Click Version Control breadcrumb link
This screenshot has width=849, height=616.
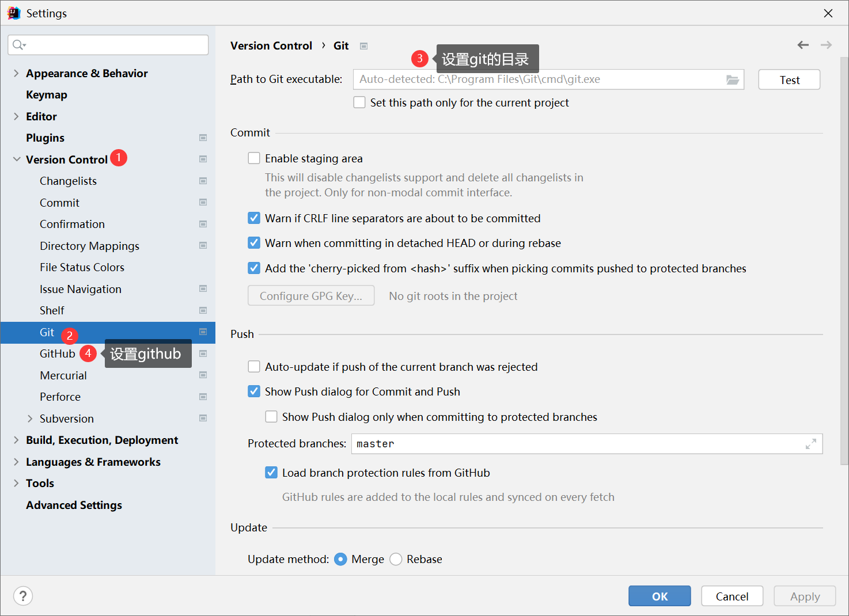[x=271, y=45]
